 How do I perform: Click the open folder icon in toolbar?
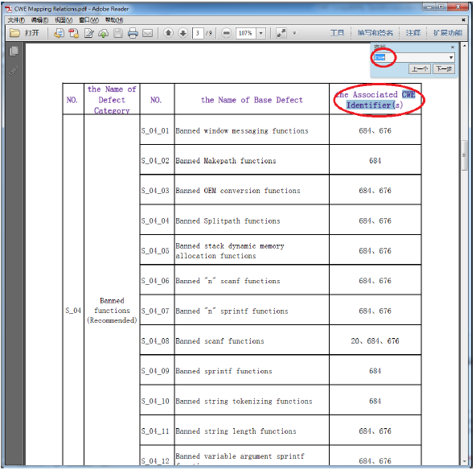pyautogui.click(x=14, y=32)
